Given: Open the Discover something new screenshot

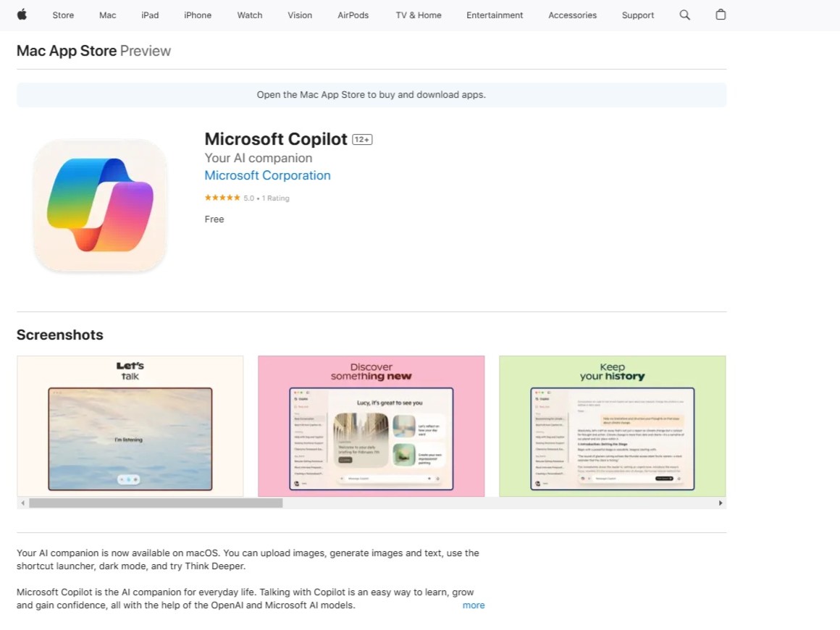Looking at the screenshot, I should click(x=371, y=426).
